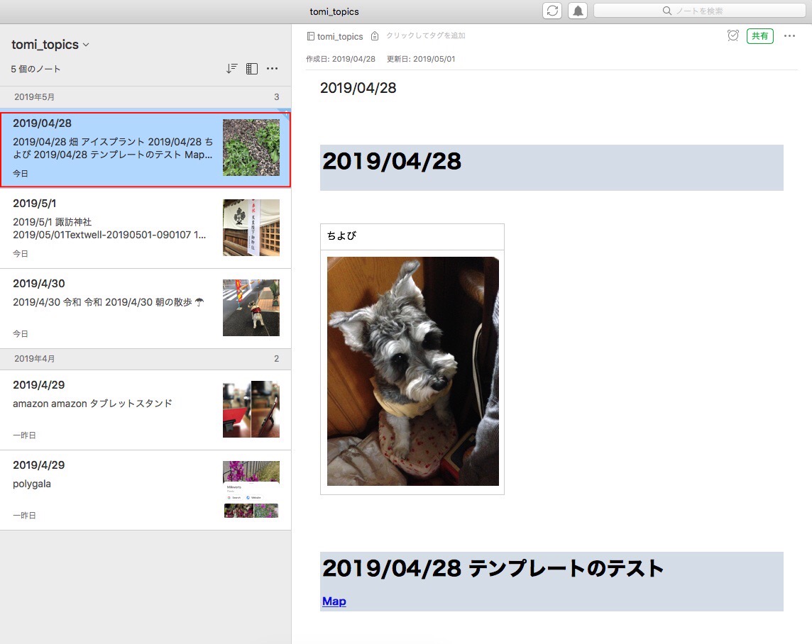Open the note list sort options icon
812x644 pixels.
pos(232,68)
